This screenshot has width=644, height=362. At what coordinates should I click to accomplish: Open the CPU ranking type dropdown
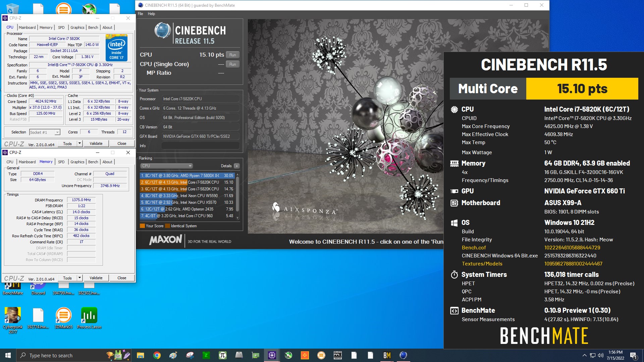(x=166, y=166)
